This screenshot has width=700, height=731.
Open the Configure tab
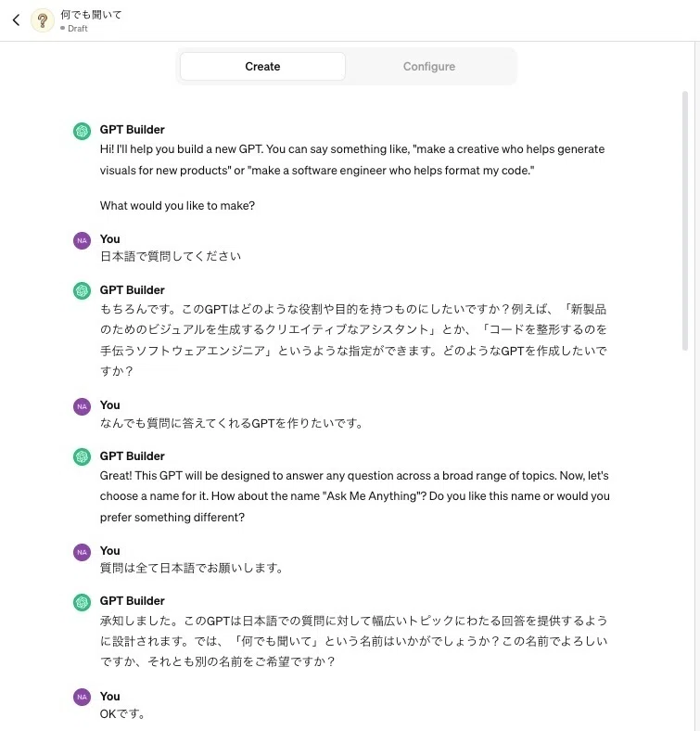[x=429, y=66]
